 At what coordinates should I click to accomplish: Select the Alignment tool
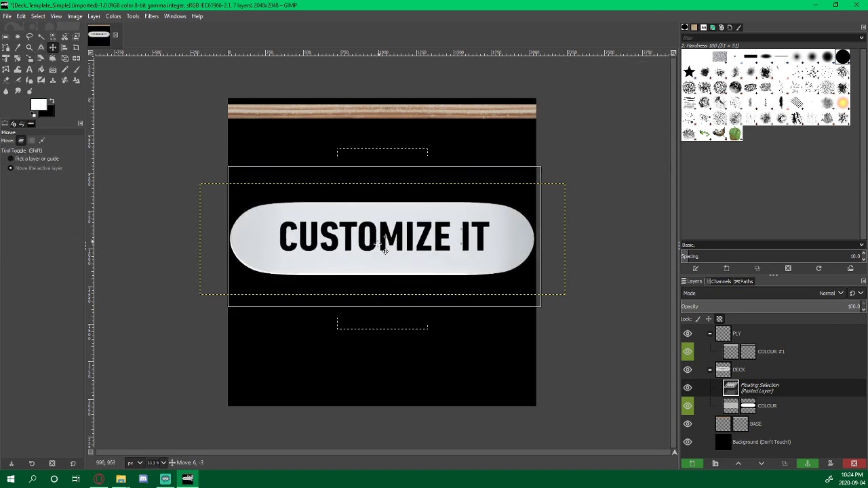(64, 47)
